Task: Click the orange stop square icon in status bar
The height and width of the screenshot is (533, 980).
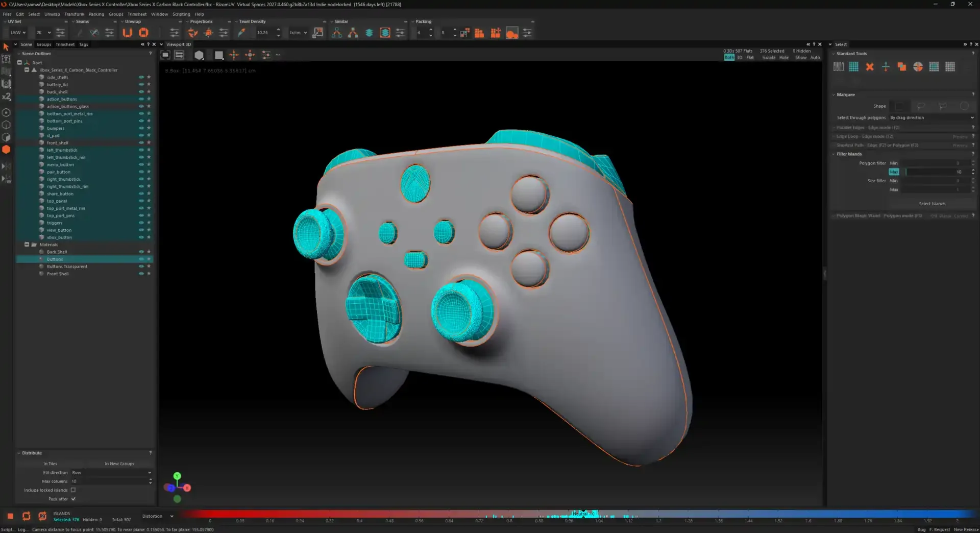Action: point(10,516)
